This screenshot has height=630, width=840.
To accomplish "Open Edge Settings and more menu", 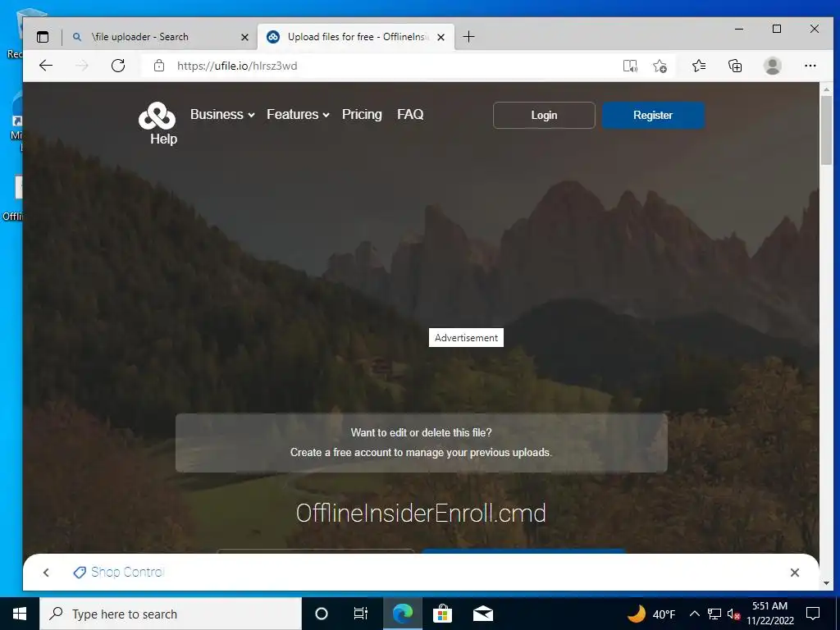I will coord(810,66).
